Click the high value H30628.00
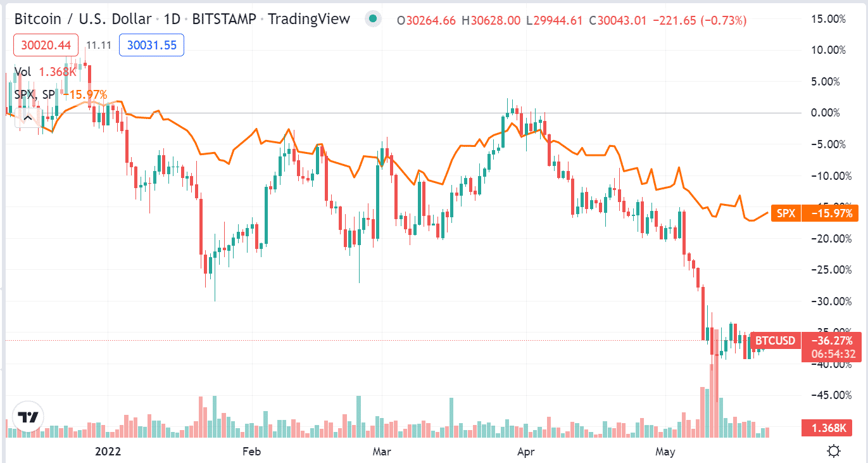 (491, 20)
